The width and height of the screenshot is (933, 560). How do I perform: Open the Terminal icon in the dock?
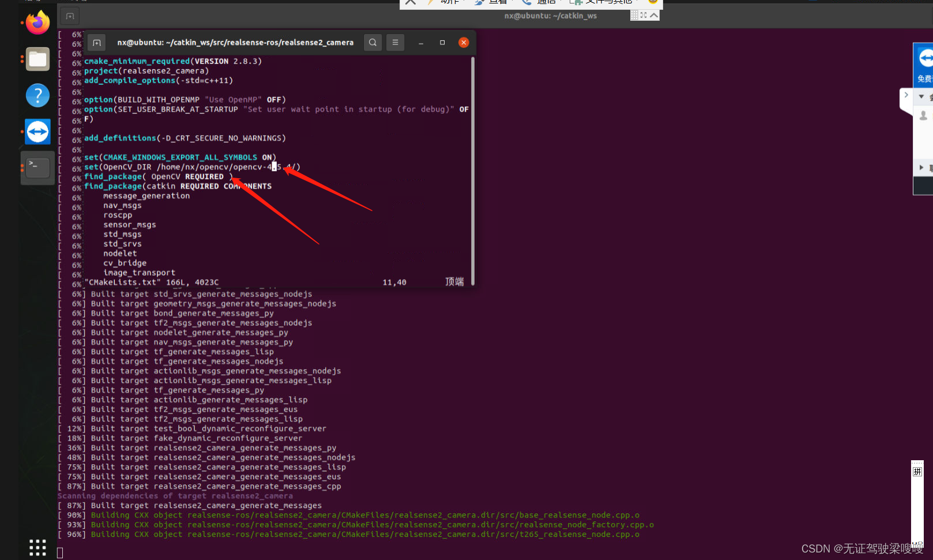pyautogui.click(x=37, y=167)
